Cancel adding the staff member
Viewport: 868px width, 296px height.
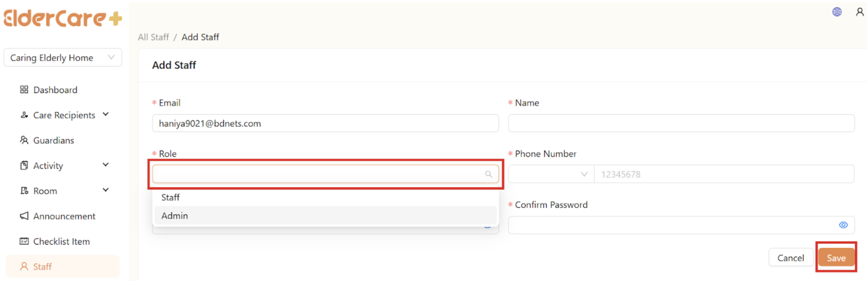pyautogui.click(x=790, y=258)
